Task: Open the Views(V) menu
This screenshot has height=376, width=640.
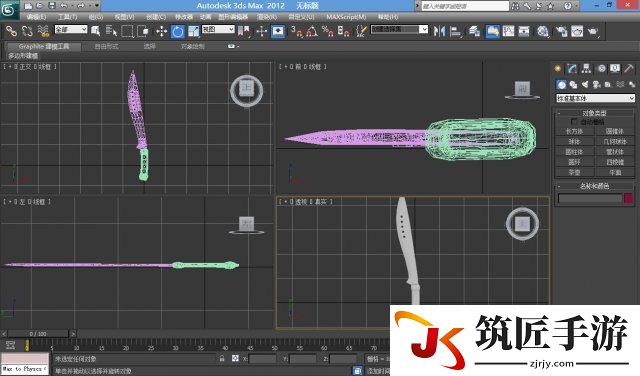Action: point(124,17)
